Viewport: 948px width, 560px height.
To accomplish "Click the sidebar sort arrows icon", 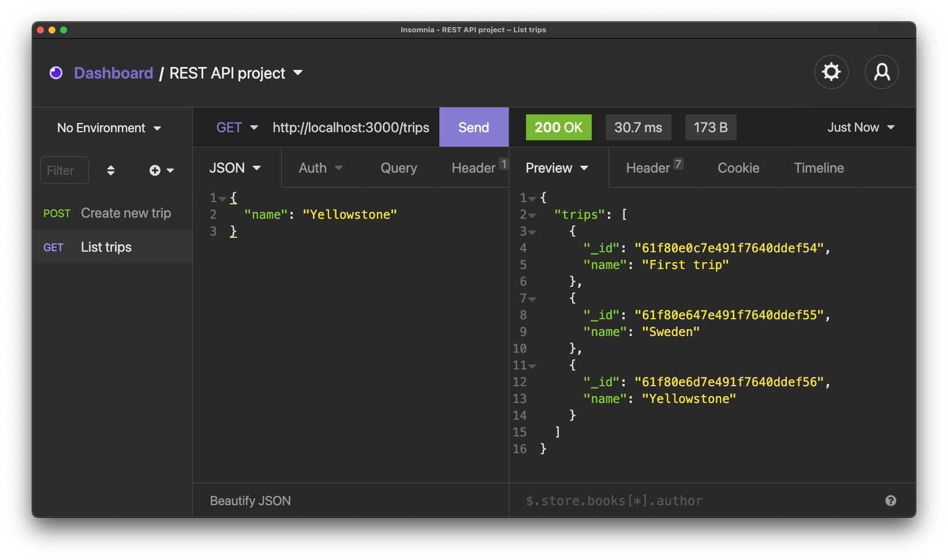I will tap(111, 170).
